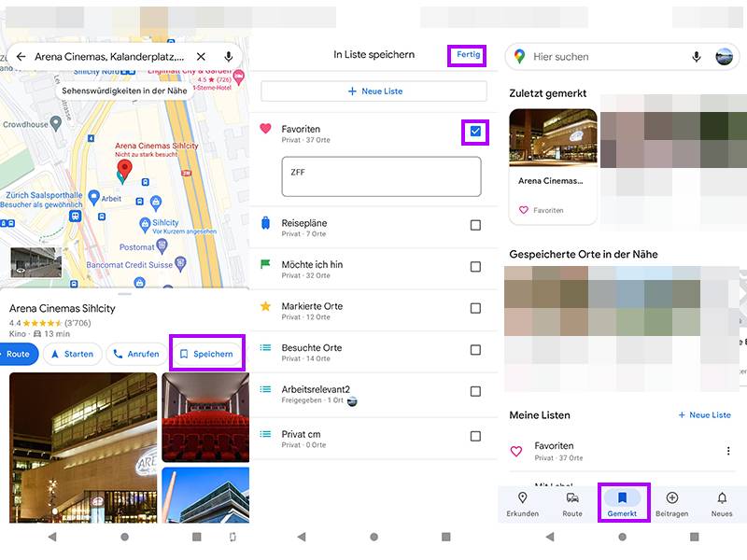Open the profile avatar in the Hier suchen bar

click(723, 57)
